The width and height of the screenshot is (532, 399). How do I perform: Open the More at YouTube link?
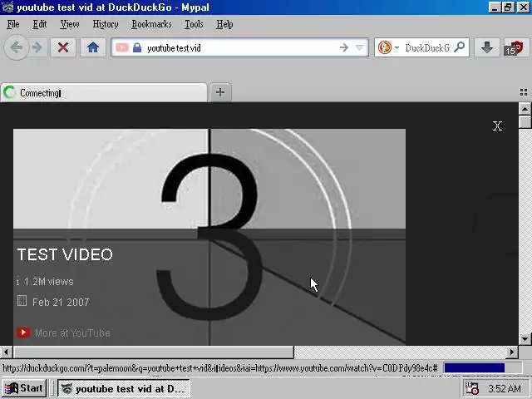click(x=72, y=333)
